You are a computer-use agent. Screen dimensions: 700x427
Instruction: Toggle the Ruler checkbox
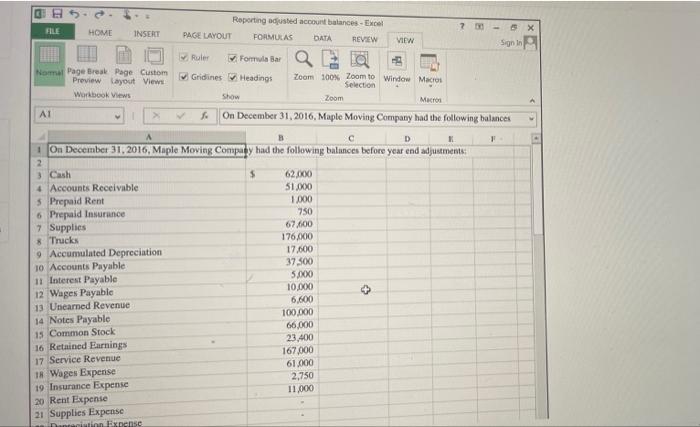point(183,57)
